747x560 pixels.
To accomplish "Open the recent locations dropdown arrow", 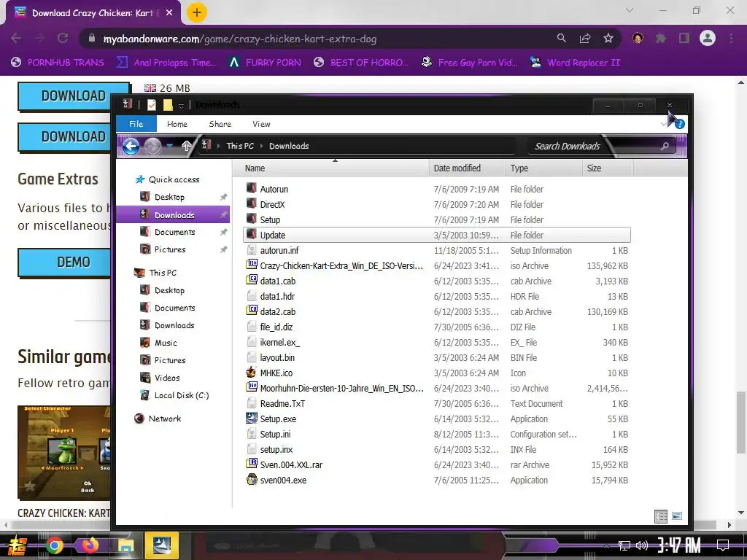I will coord(170,146).
